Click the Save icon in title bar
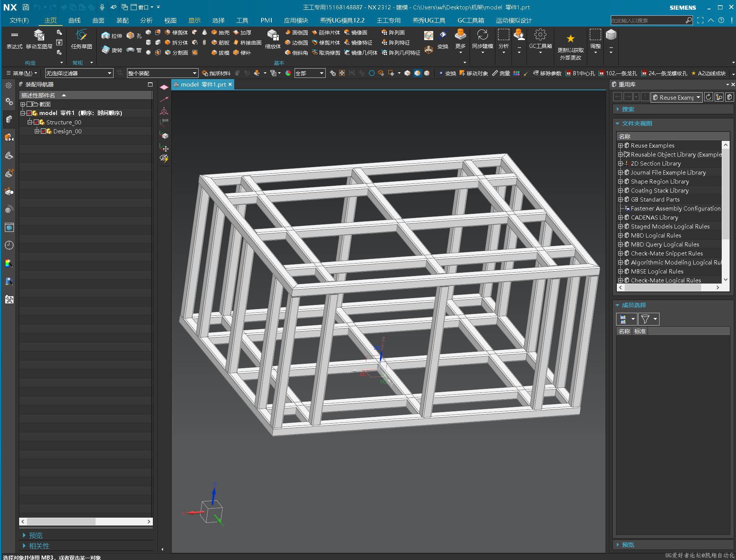This screenshot has width=736, height=560. [25, 7]
